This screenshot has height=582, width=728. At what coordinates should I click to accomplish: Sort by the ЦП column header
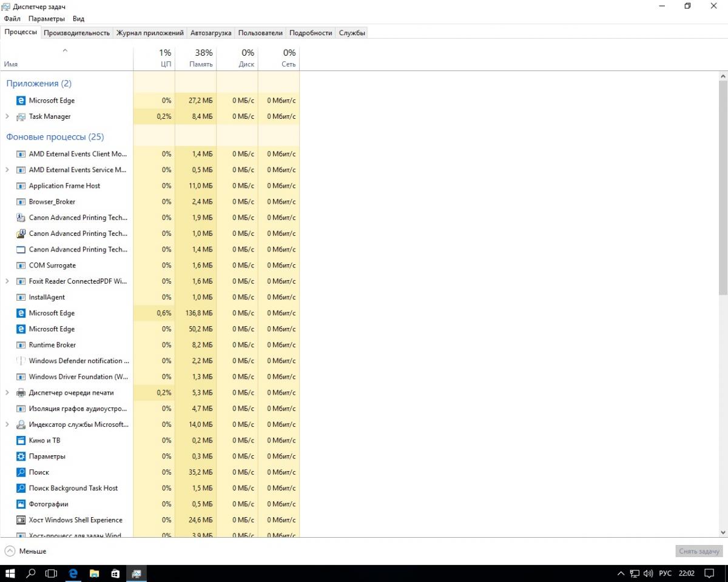154,58
